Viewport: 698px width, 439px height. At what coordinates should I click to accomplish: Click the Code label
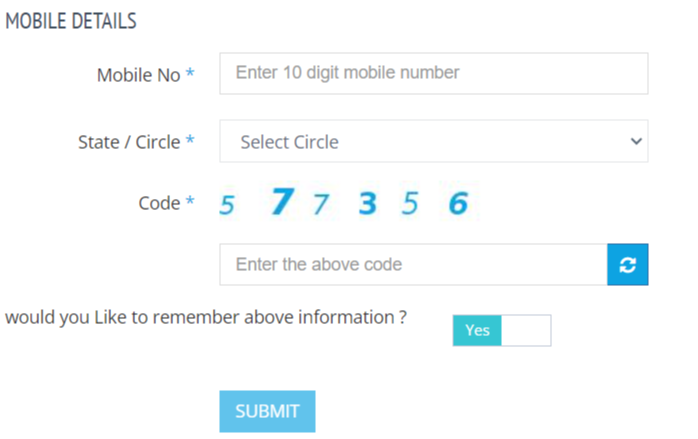(159, 203)
